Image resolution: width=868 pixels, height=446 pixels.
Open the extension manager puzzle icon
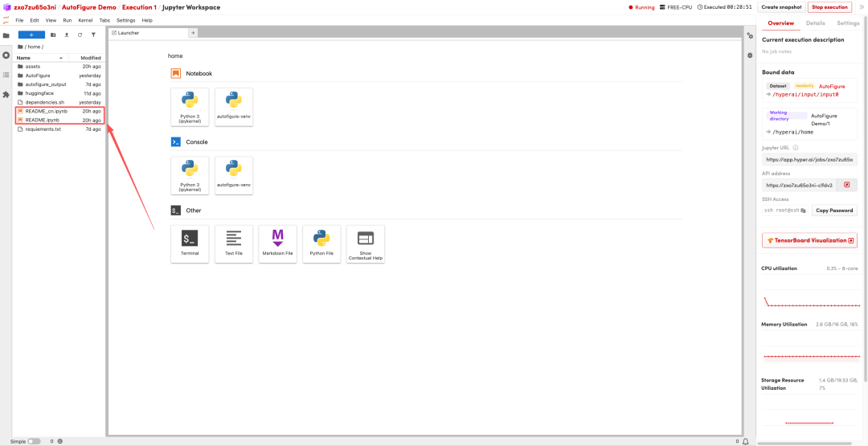click(x=6, y=95)
